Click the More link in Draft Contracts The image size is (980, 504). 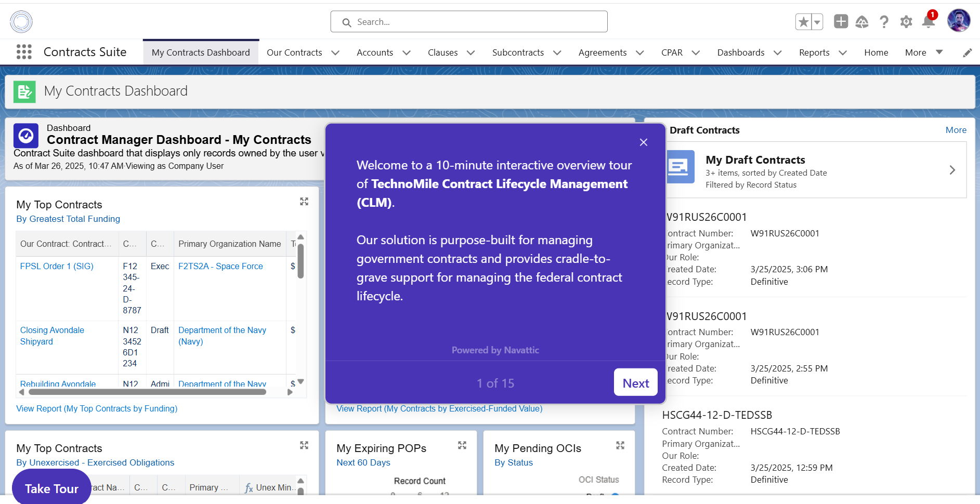click(956, 130)
